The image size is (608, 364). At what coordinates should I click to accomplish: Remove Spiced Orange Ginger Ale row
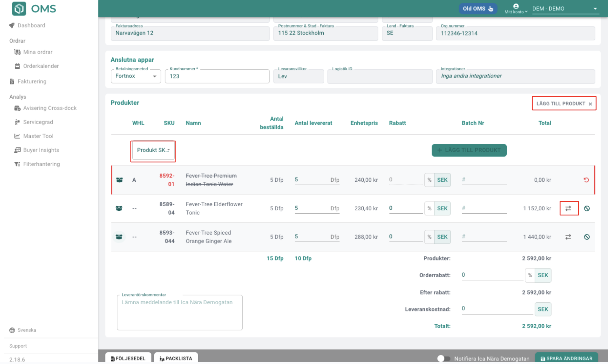(x=587, y=237)
